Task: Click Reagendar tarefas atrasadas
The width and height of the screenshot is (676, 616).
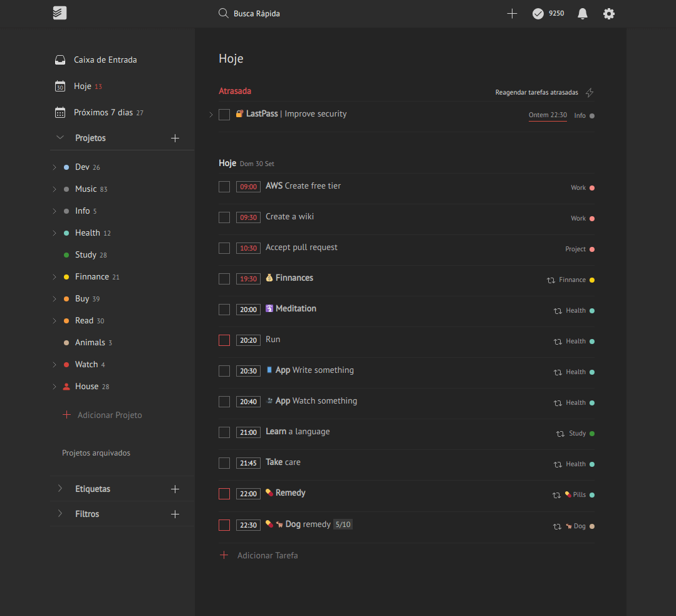Action: point(536,92)
